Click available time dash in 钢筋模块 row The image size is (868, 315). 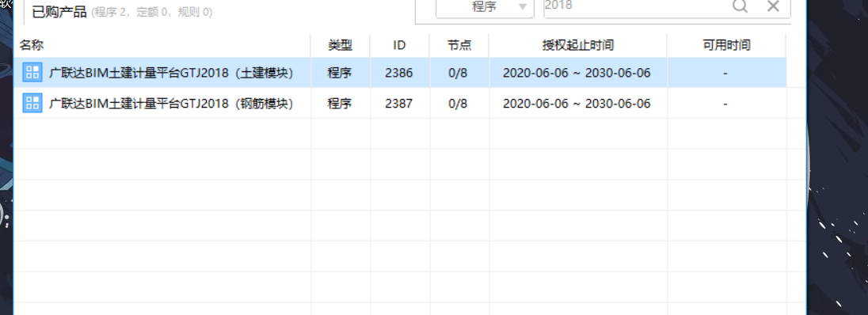725,104
